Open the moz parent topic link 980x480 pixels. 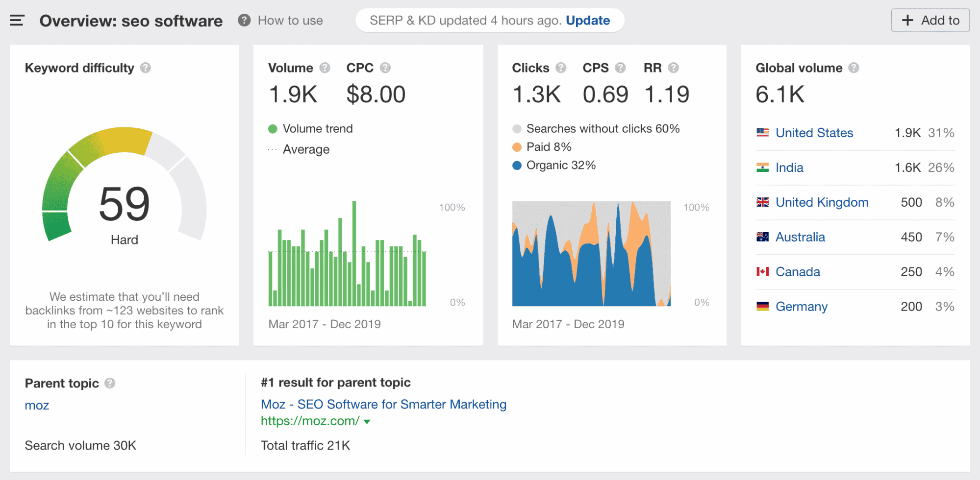tap(37, 405)
